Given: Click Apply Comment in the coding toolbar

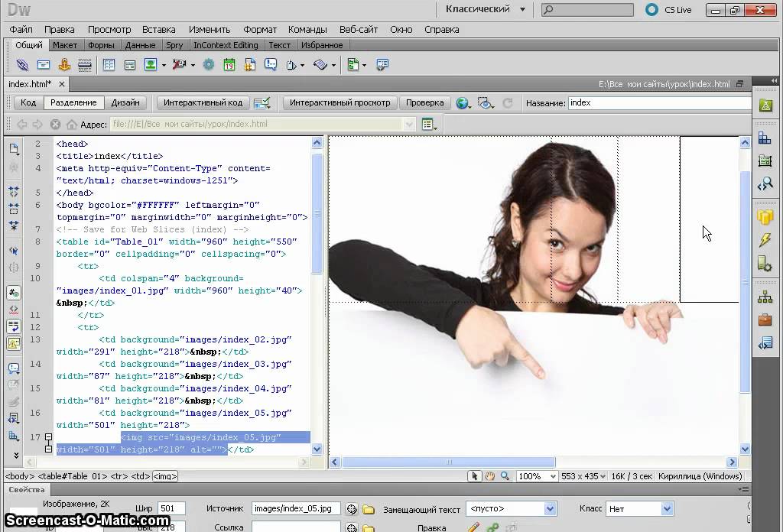Looking at the screenshot, I should tap(14, 368).
